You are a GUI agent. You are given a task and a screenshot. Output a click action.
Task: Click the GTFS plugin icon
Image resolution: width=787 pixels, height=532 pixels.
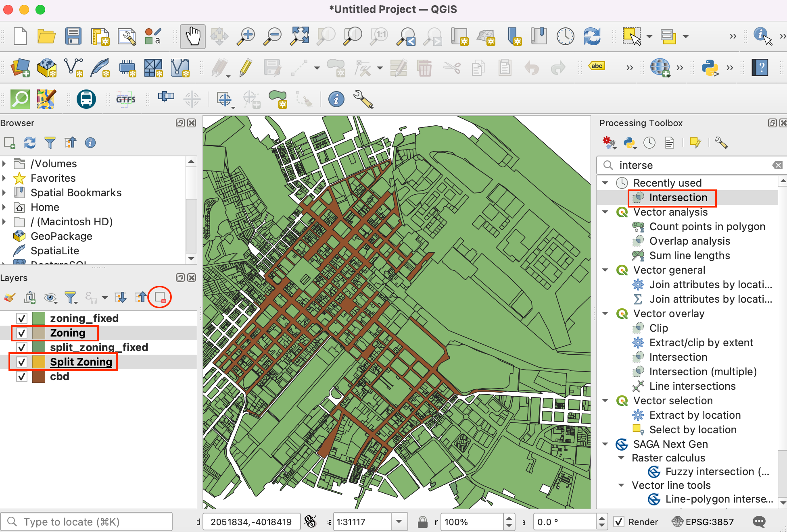pos(125,99)
